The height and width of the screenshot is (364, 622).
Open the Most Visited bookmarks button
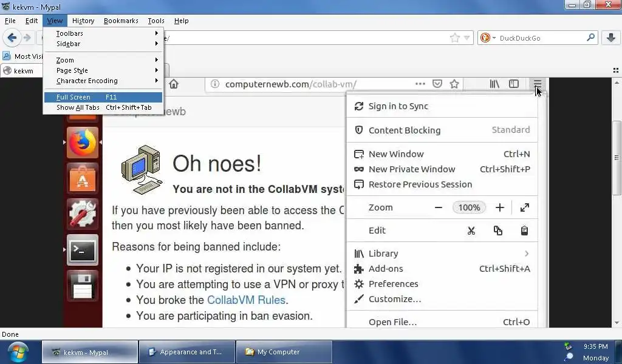(22, 56)
